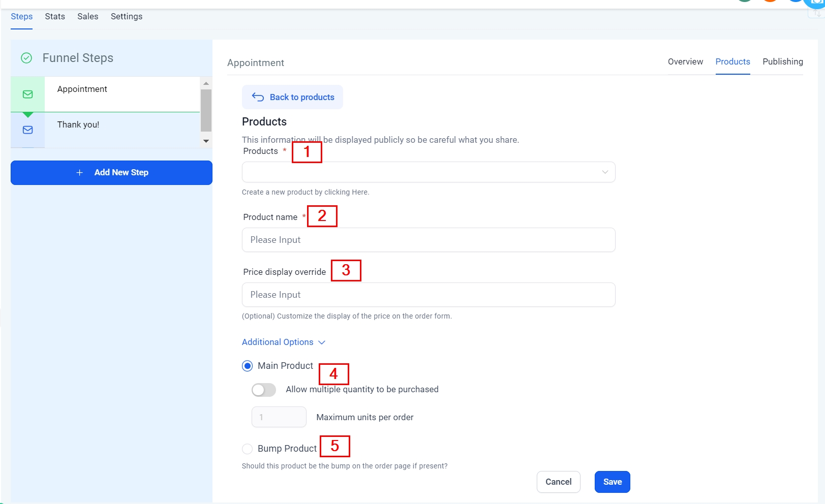825x504 pixels.
Task: Open the Stats tab
Action: click(x=55, y=16)
